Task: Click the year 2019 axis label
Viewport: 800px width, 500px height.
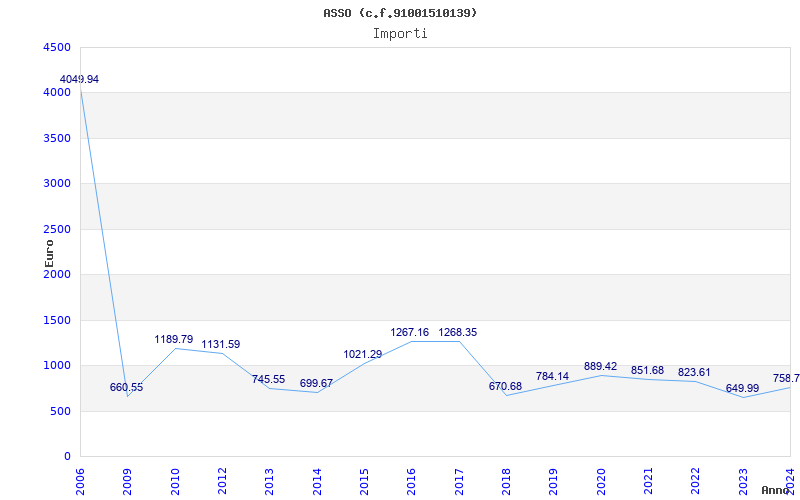Action: pos(554,482)
